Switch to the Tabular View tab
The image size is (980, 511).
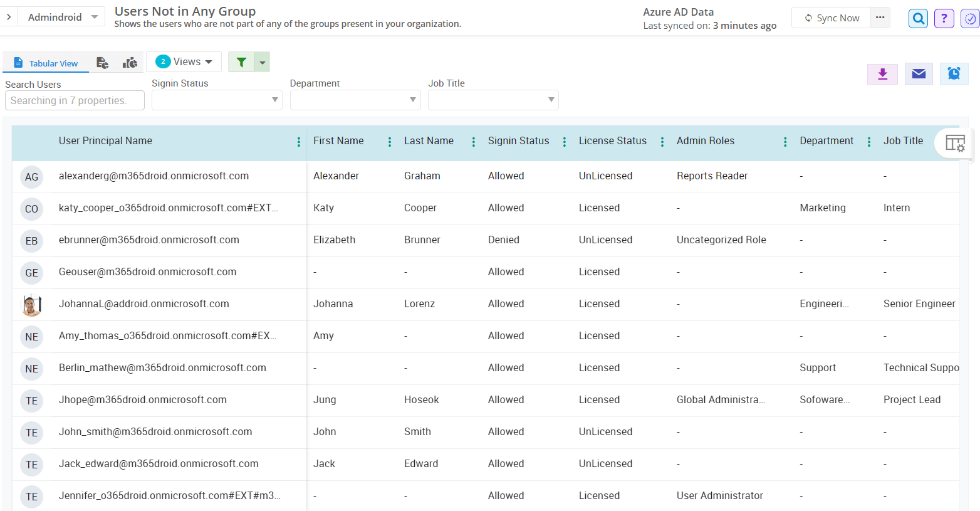46,62
